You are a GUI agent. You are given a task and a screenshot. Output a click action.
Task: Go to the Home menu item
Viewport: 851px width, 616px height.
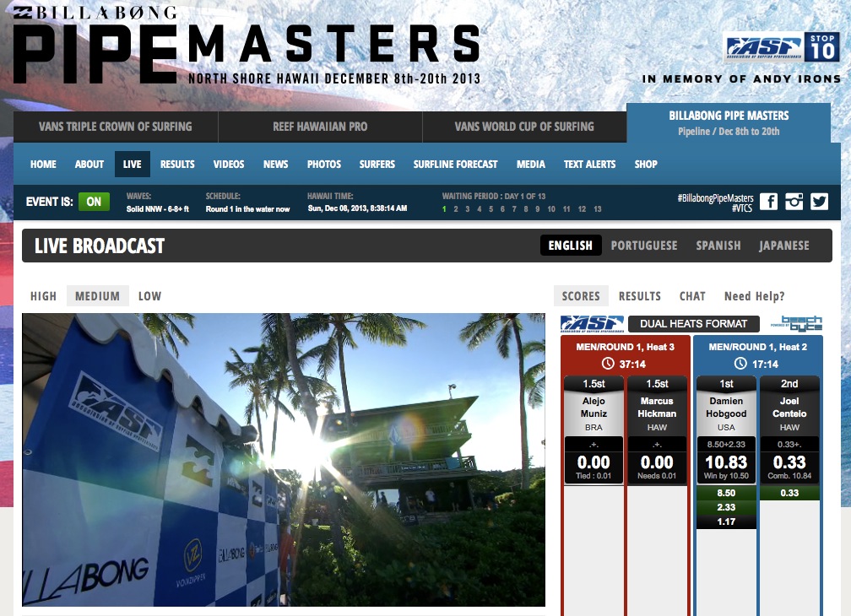(43, 165)
